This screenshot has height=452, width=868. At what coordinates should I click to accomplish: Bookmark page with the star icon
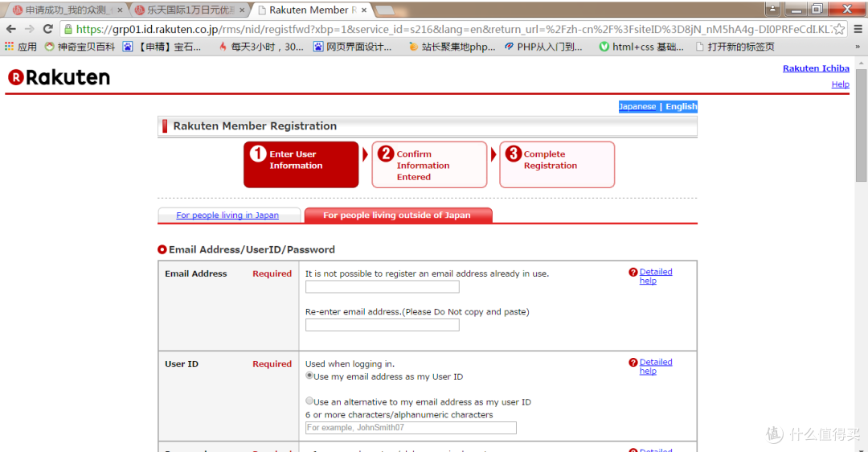839,29
